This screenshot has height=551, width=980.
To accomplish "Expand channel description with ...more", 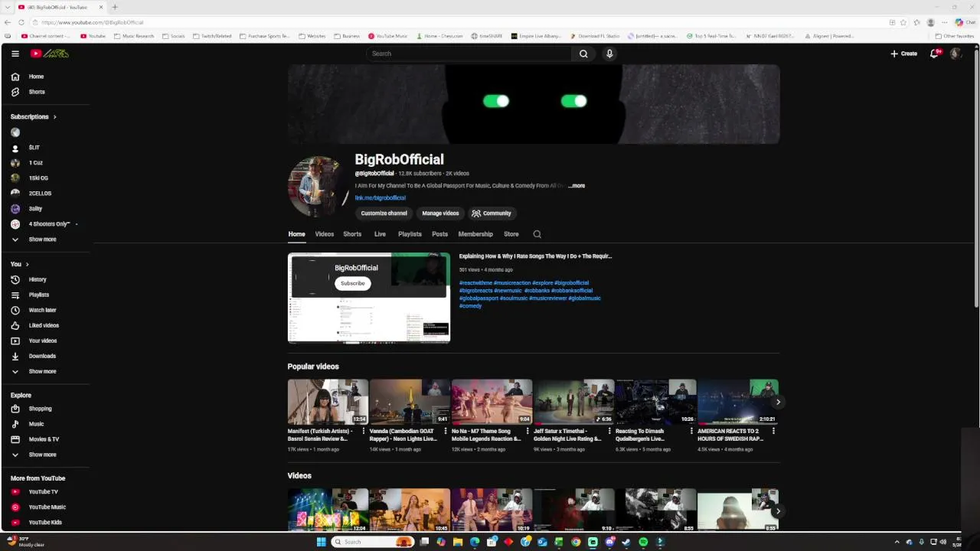I will pyautogui.click(x=577, y=186).
